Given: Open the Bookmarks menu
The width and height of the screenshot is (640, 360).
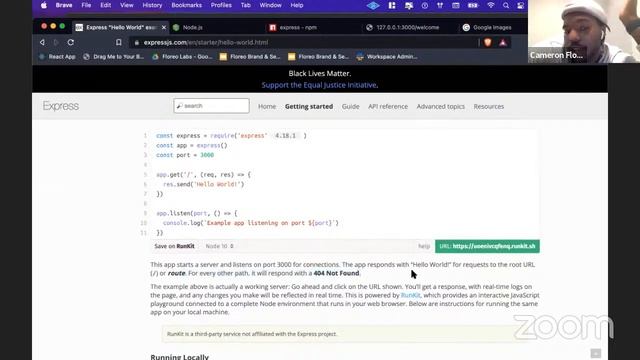Looking at the screenshot, I should (x=187, y=5).
